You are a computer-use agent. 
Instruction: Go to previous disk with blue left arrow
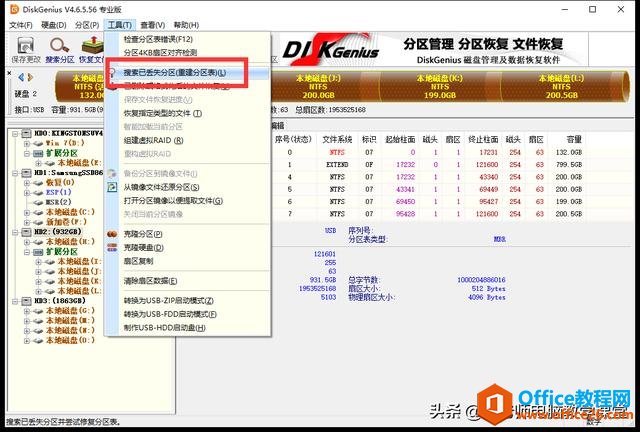tap(21, 77)
